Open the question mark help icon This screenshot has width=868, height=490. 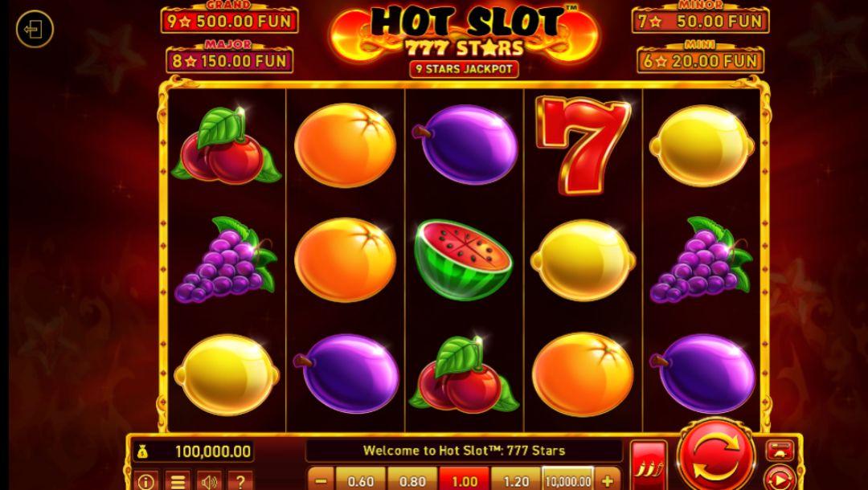click(x=240, y=481)
